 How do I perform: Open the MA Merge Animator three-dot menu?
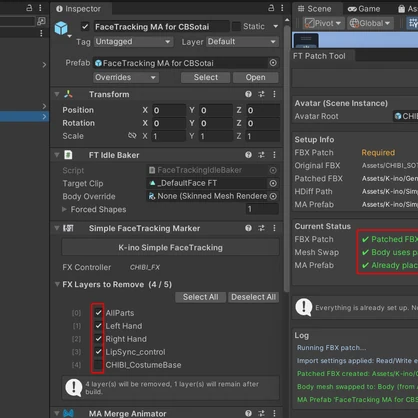274,413
